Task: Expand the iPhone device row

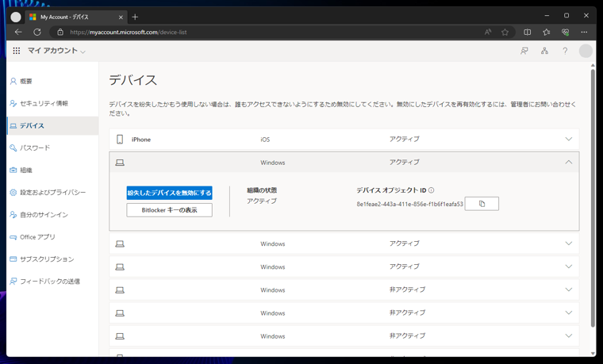Action: tap(568, 140)
